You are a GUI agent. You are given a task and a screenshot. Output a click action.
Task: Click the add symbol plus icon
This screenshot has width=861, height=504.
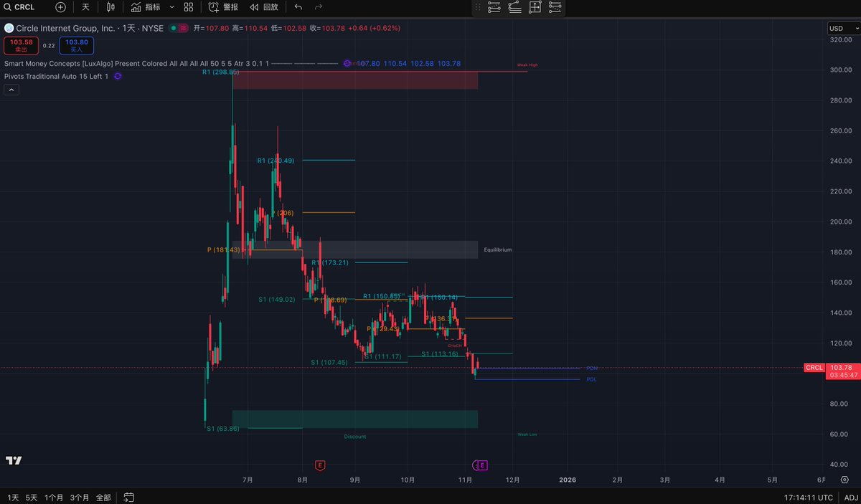tap(60, 7)
